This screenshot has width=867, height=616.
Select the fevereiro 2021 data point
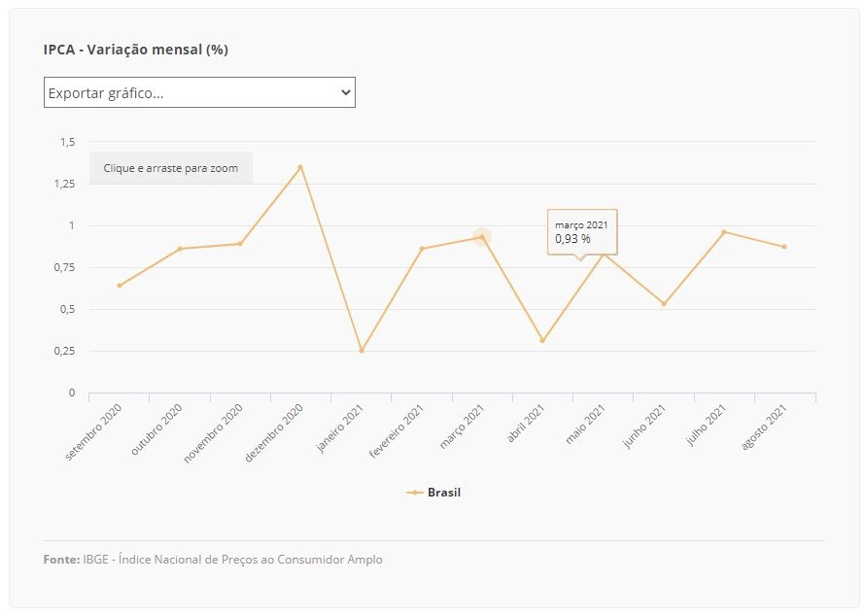tap(421, 249)
